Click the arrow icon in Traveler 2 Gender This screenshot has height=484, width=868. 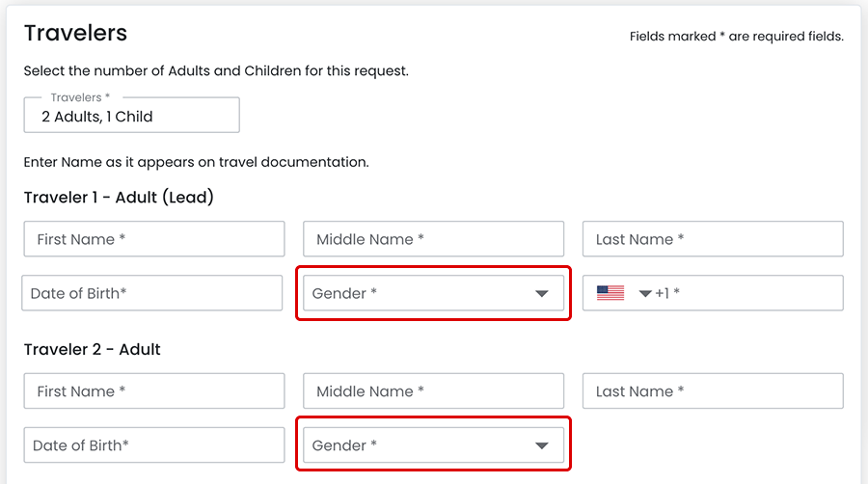(542, 445)
